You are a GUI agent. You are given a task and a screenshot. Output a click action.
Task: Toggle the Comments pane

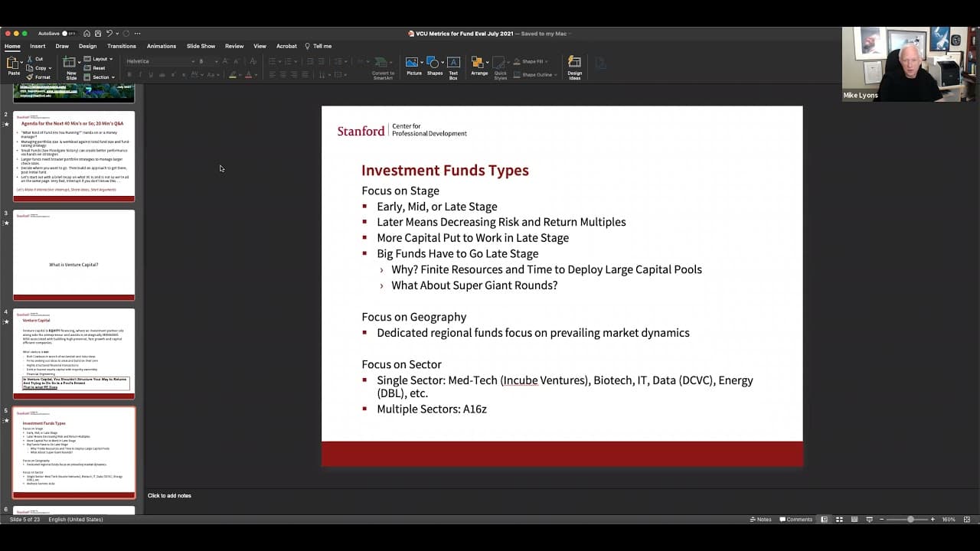click(x=796, y=520)
